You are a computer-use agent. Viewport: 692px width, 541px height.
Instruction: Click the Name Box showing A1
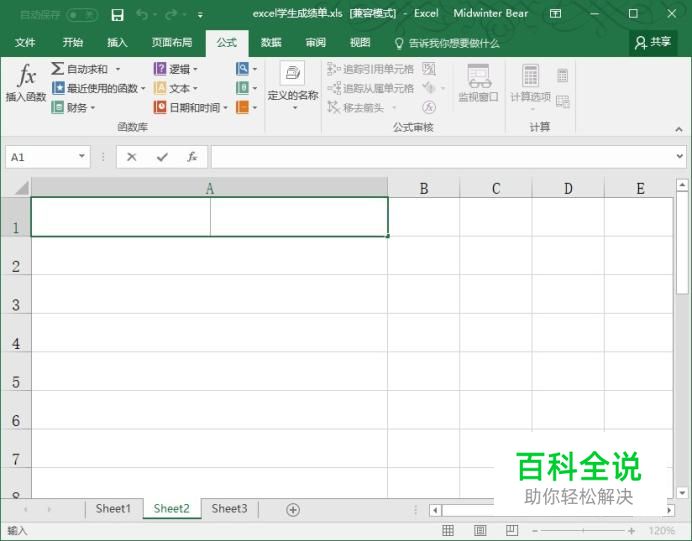tap(41, 157)
